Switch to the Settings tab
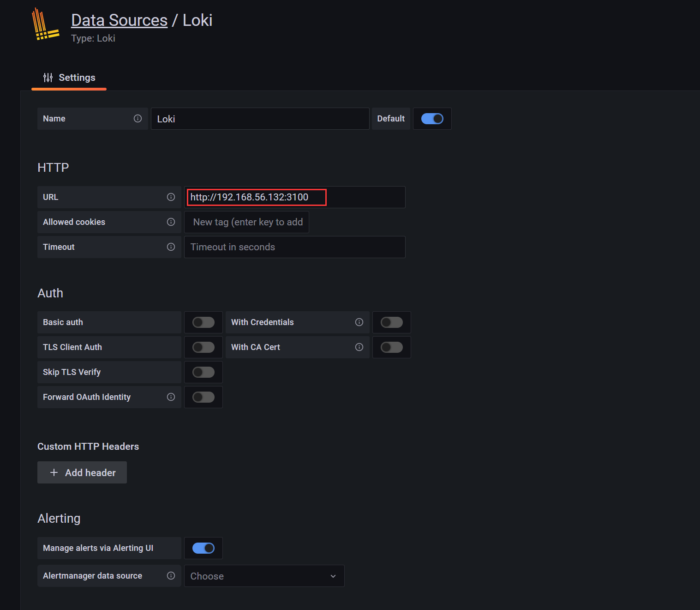700x610 pixels. pos(77,77)
